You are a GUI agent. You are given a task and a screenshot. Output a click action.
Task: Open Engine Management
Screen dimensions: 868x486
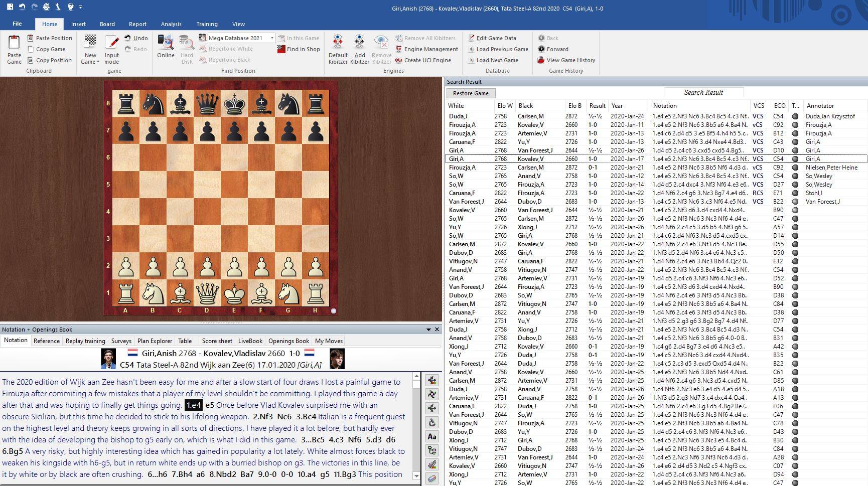click(430, 49)
